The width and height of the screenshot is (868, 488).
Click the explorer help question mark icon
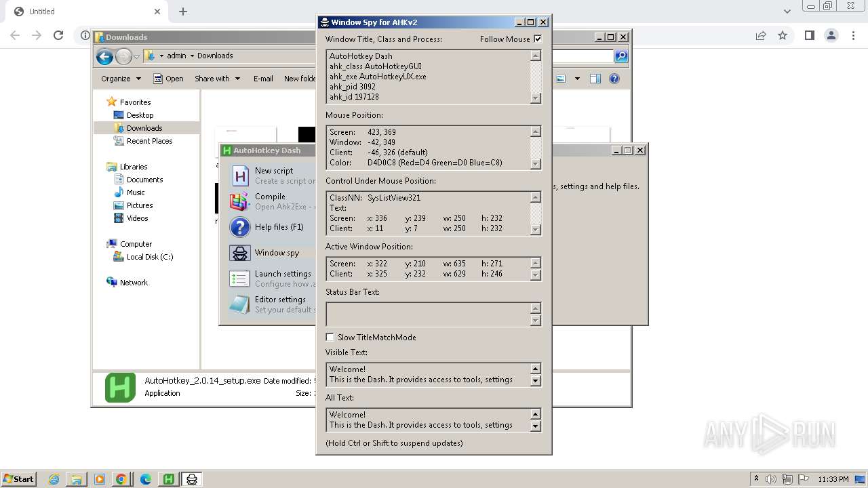(x=614, y=79)
